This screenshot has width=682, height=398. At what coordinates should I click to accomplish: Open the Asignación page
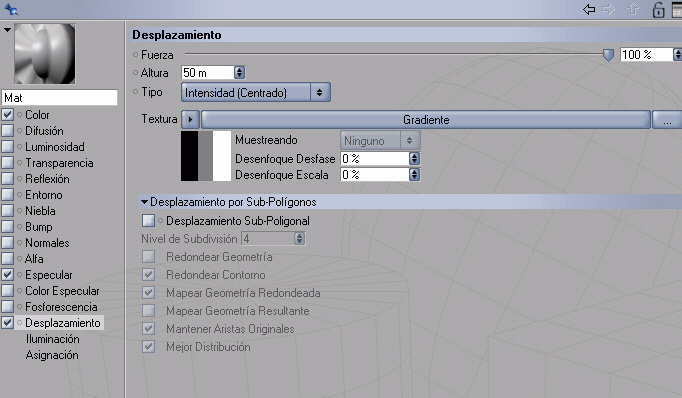pyautogui.click(x=52, y=355)
